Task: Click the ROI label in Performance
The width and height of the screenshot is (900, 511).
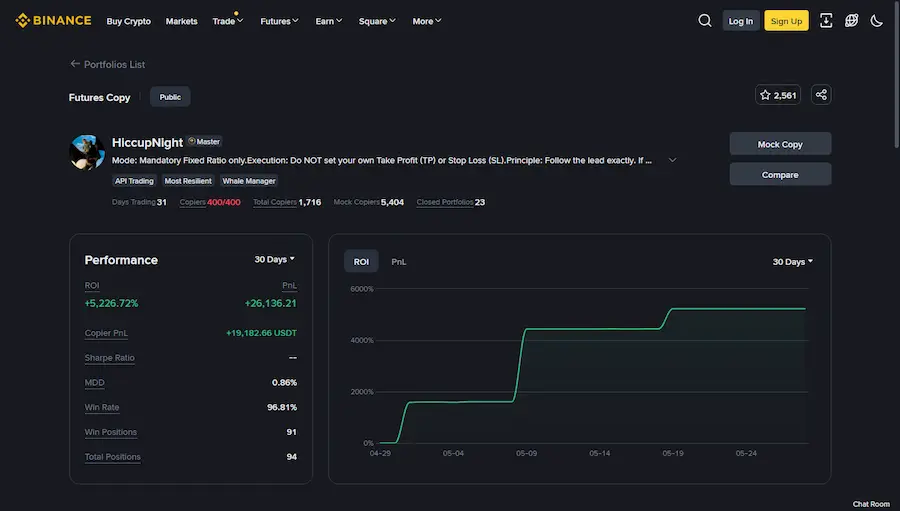Action: (92, 285)
